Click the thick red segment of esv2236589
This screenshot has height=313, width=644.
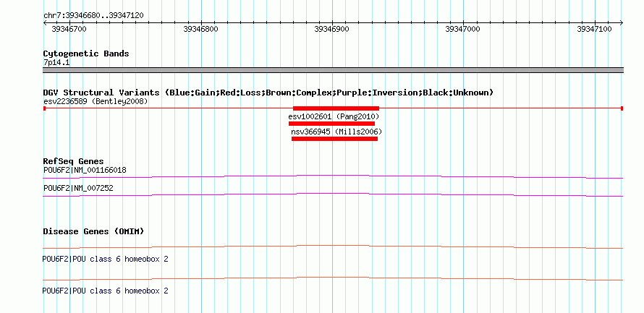tap(336, 108)
